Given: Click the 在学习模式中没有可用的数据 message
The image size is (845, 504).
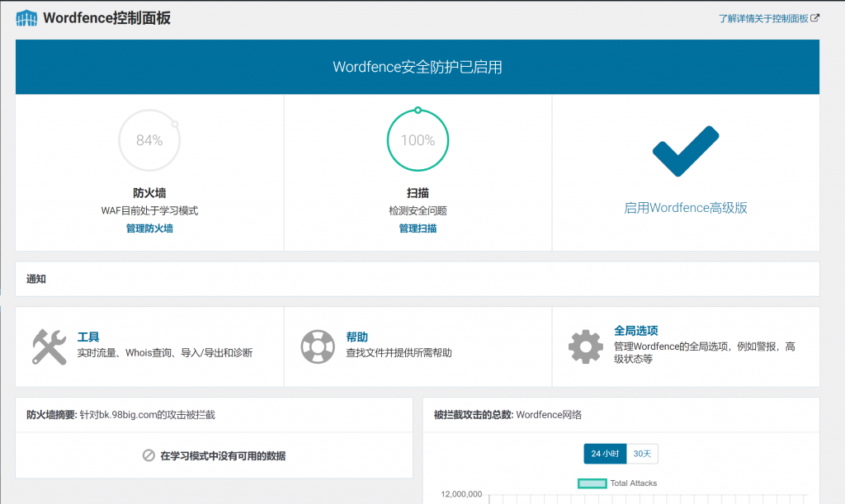Looking at the screenshot, I should [223, 455].
